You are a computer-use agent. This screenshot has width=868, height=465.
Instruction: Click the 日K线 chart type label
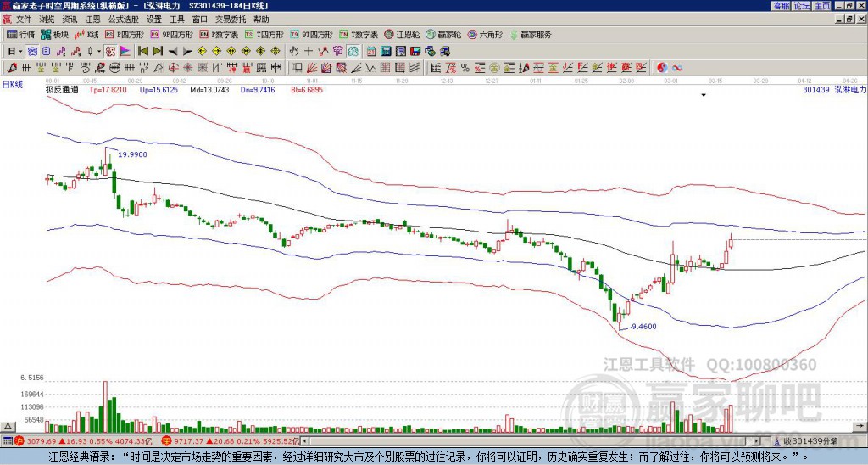click(12, 85)
